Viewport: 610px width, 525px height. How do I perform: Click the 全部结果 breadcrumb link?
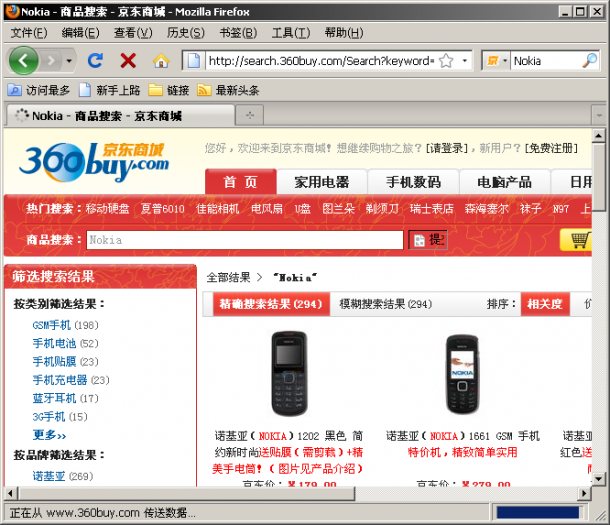pyautogui.click(x=228, y=278)
